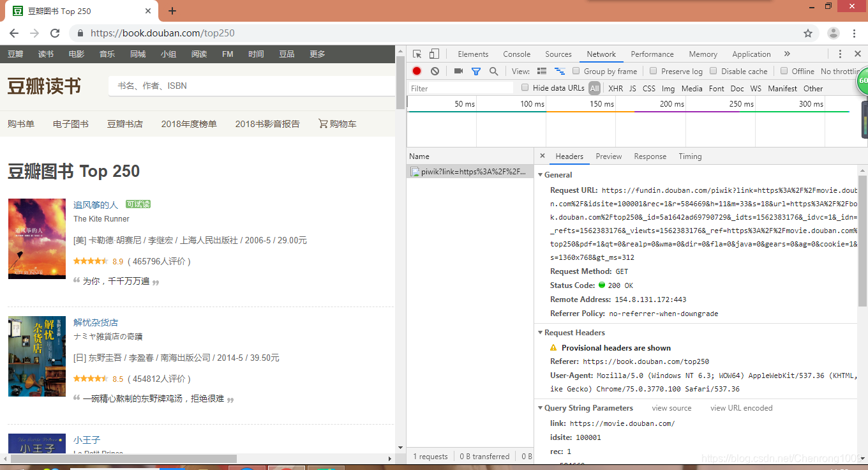Click the browser back arrow
The image size is (868, 470).
coord(14,33)
